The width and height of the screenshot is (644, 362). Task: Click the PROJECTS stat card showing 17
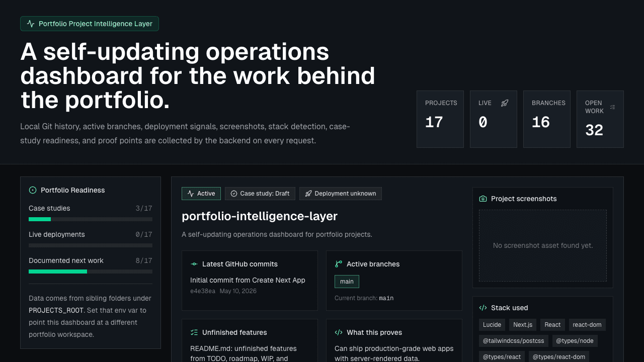click(440, 119)
